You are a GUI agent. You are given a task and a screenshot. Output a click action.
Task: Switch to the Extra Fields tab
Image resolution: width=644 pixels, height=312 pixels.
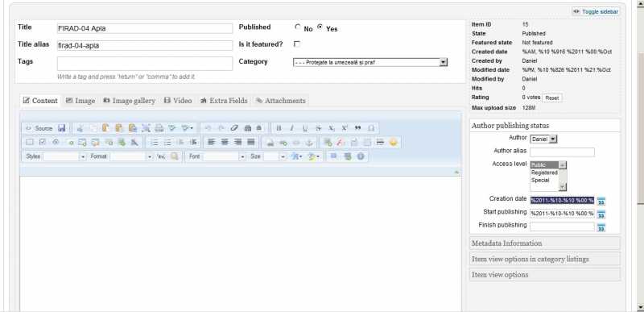click(x=224, y=101)
